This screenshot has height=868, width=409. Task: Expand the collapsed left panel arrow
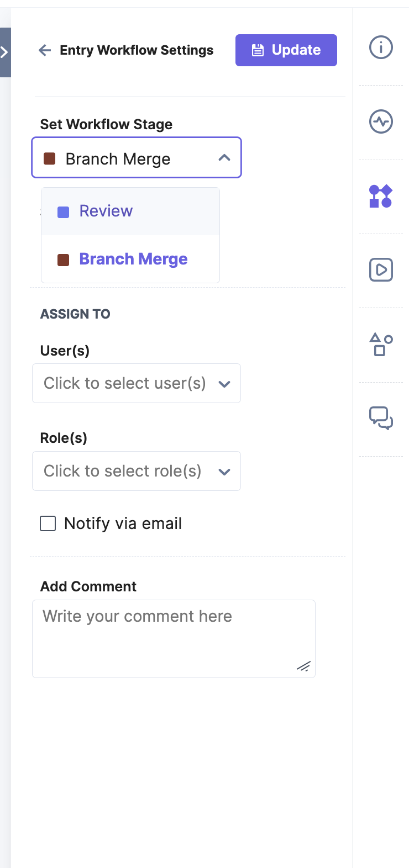tap(5, 52)
